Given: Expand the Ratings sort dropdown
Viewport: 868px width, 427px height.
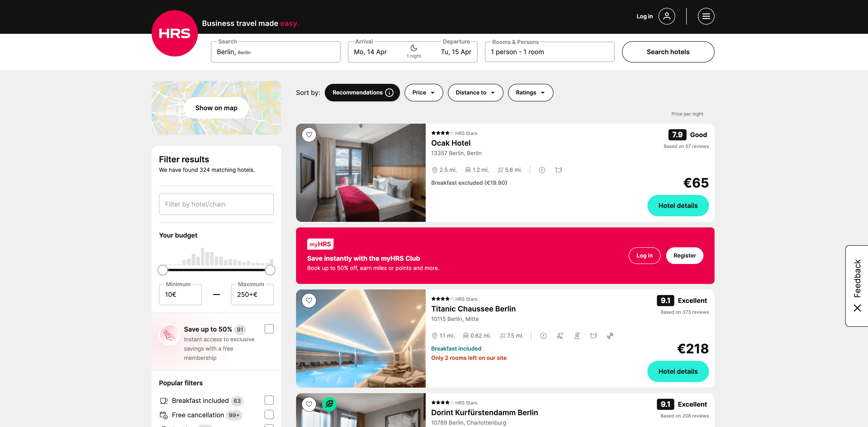Looking at the screenshot, I should 530,93.
